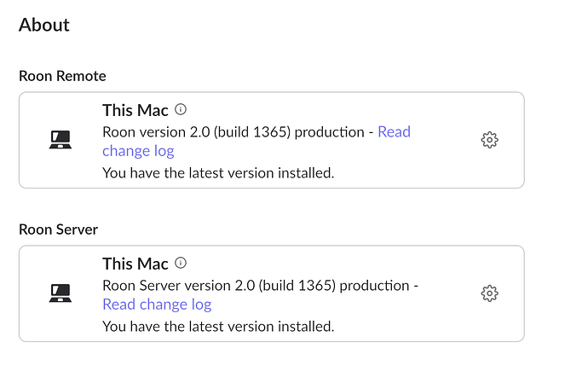Click the 'About' page heading
Viewport: 588px width, 389px height.
[x=44, y=25]
